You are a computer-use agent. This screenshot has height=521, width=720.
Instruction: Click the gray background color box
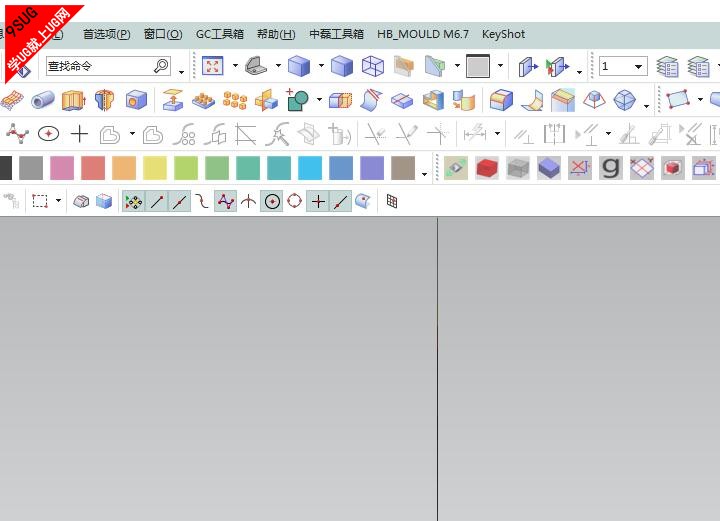point(478,66)
